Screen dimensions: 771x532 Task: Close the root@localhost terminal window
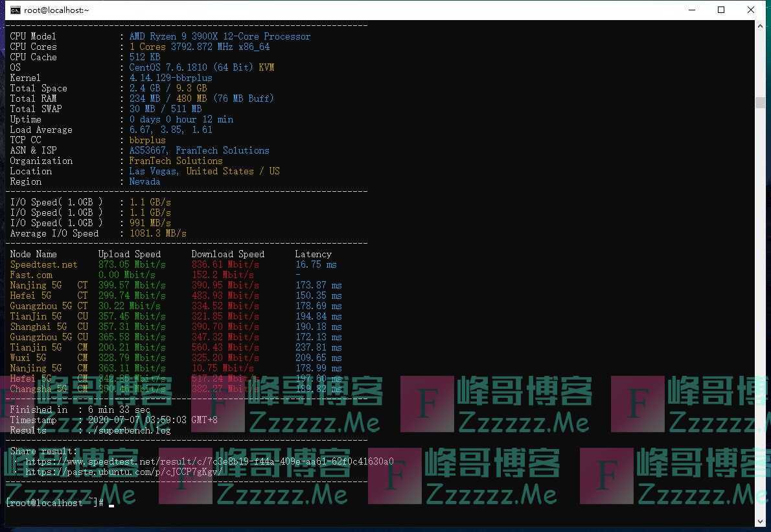point(751,10)
